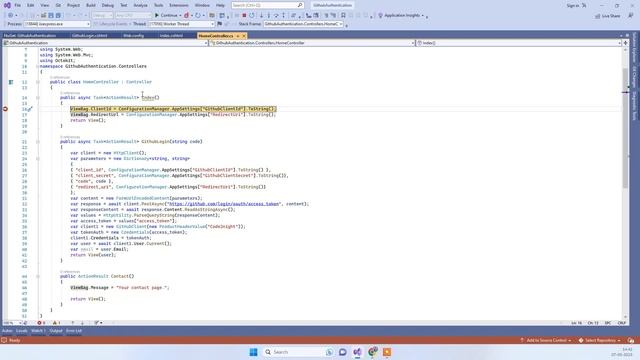Collapse the Index method on line 14
This screenshot has height=360, width=640.
pos(38,98)
